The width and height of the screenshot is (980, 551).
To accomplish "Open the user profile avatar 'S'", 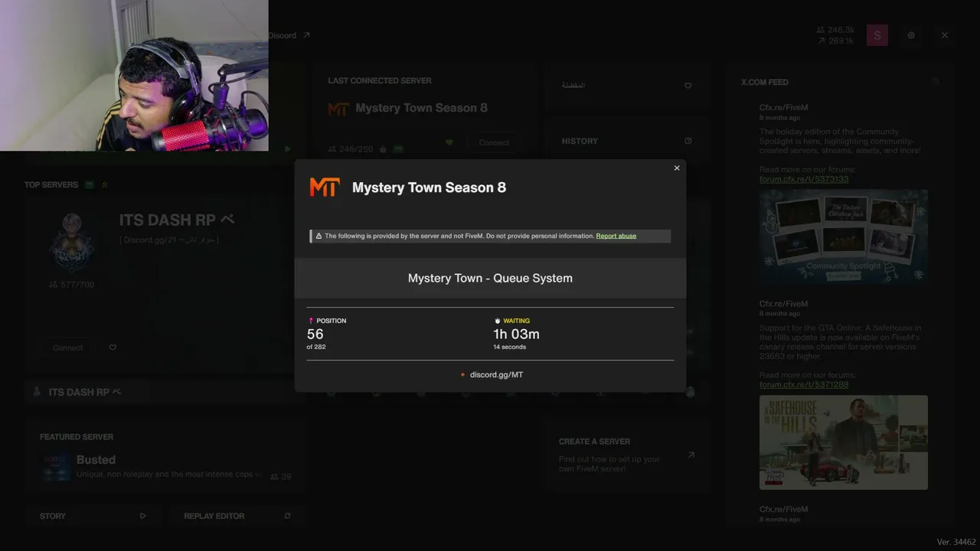I will (x=877, y=35).
